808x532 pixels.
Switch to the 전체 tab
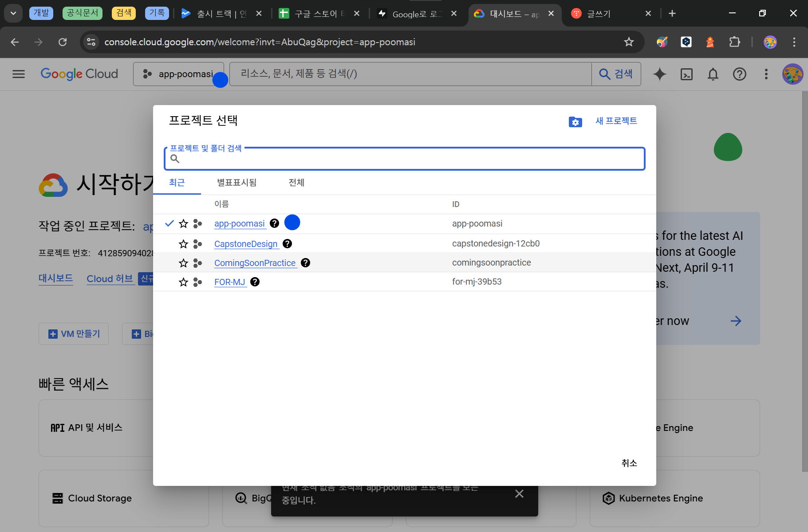(x=296, y=183)
